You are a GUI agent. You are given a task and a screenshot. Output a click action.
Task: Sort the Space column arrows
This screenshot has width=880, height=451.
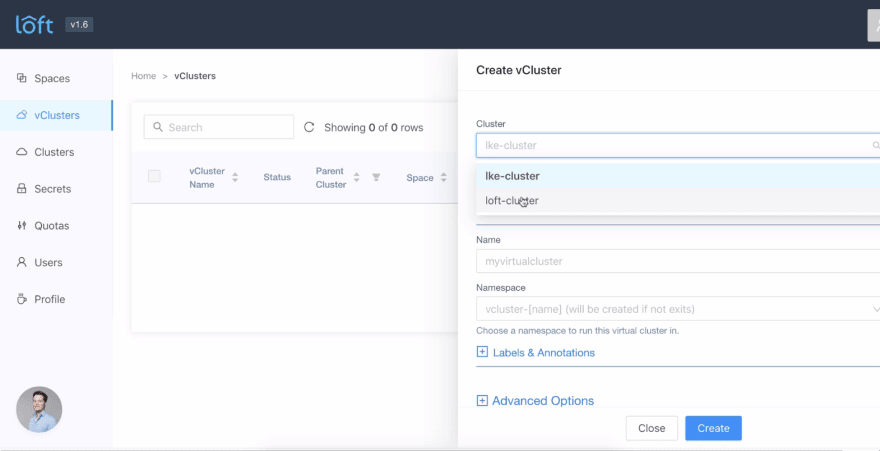coord(443,177)
